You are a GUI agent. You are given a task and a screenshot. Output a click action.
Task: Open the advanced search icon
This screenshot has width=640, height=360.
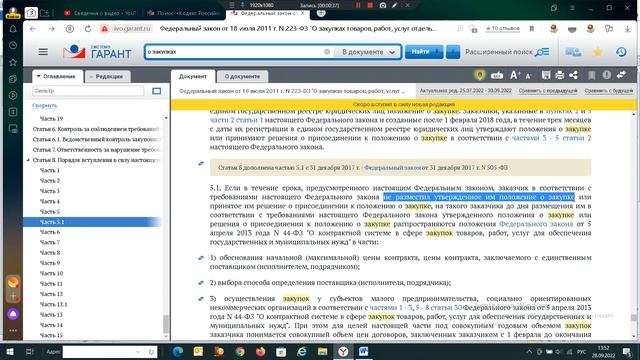(542, 52)
